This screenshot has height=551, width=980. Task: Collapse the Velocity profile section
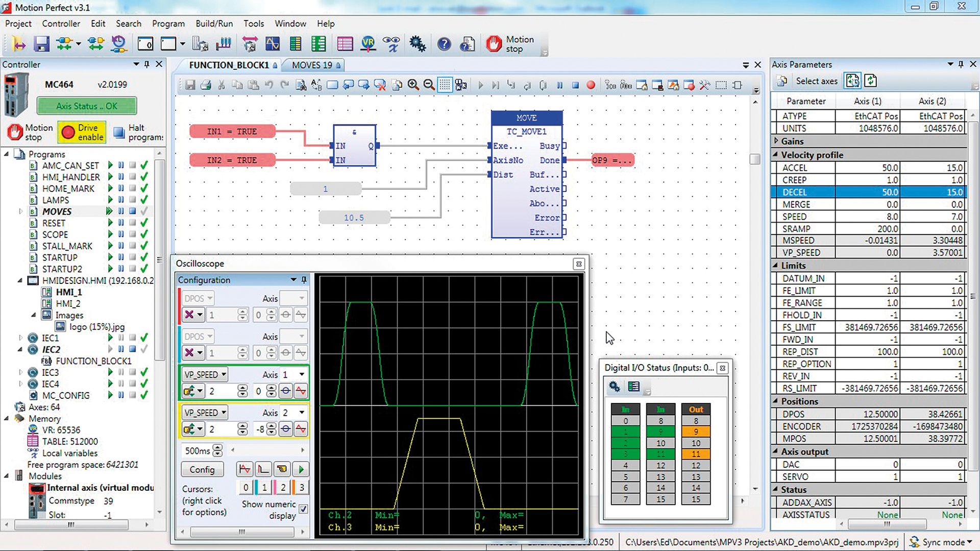(x=776, y=155)
